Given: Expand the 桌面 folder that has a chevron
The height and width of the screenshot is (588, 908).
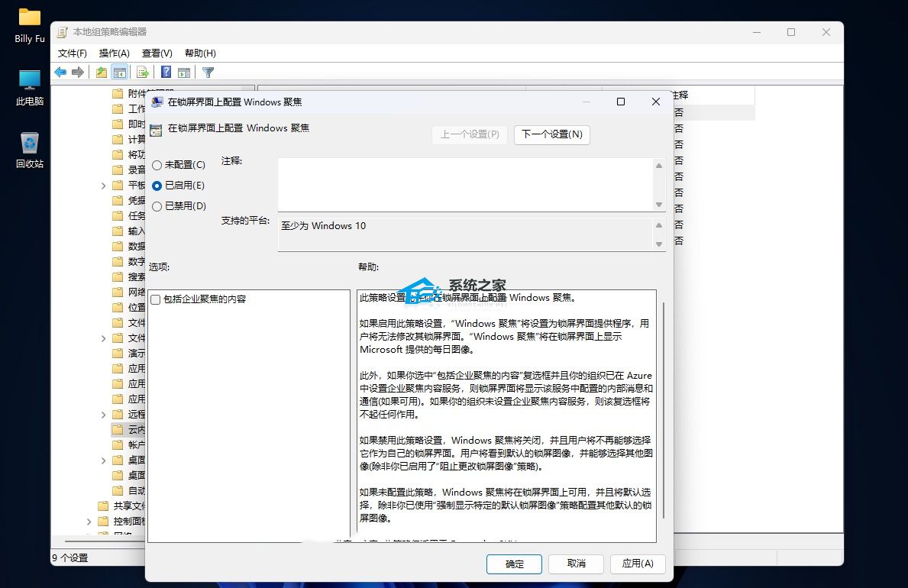Looking at the screenshot, I should 103,460.
